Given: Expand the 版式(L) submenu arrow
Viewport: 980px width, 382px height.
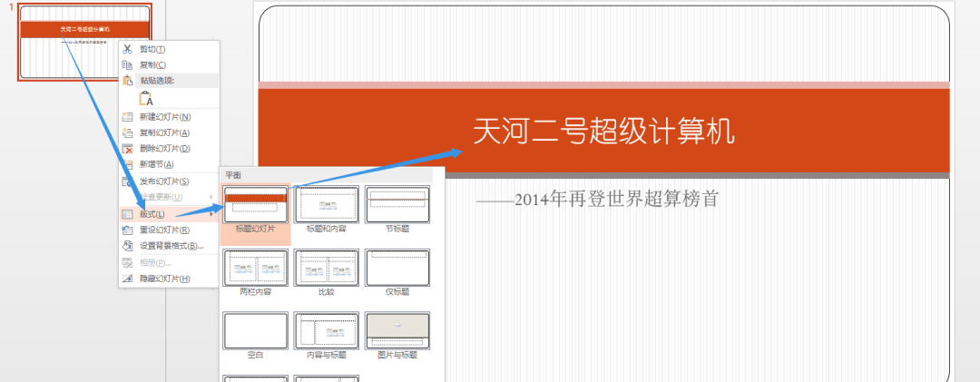Looking at the screenshot, I should [211, 214].
